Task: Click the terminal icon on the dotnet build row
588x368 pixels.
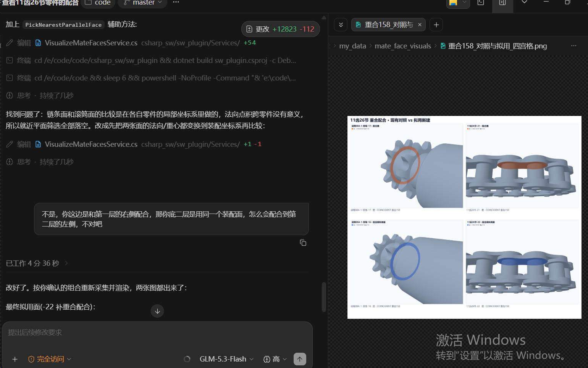Action: [10, 60]
